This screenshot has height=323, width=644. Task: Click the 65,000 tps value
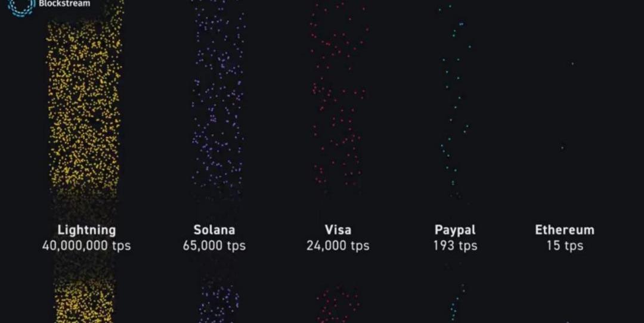[214, 246]
